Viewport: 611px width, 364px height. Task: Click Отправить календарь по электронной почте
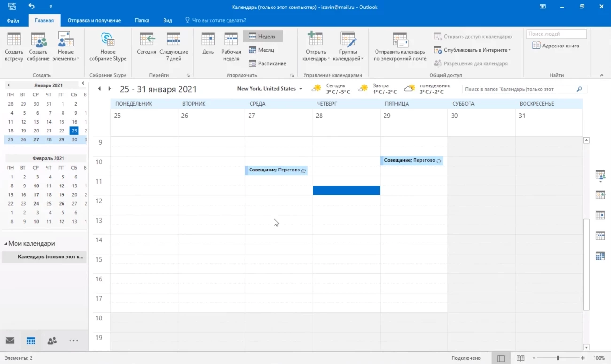[x=400, y=46]
